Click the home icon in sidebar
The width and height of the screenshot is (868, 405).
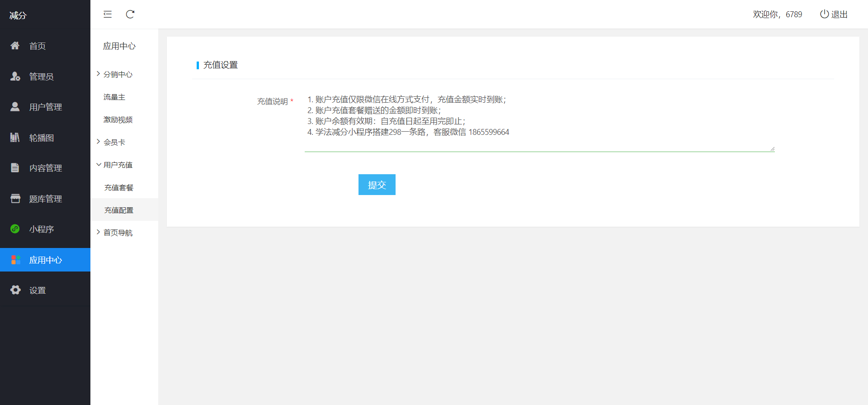(15, 46)
